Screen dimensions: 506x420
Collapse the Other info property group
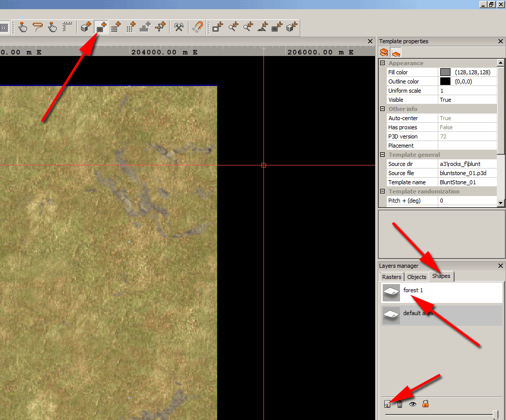tap(382, 108)
